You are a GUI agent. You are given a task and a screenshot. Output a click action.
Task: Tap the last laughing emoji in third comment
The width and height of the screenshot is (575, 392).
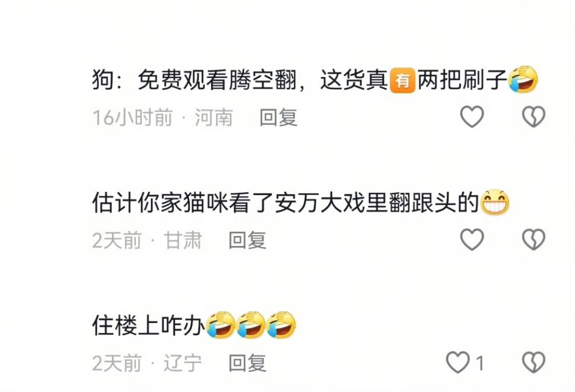[281, 325]
